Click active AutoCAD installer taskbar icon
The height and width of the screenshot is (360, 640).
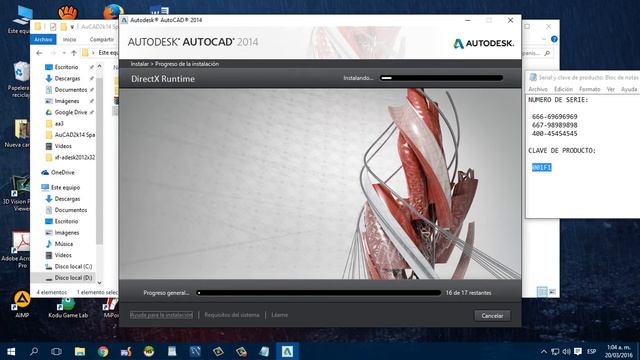click(x=287, y=351)
